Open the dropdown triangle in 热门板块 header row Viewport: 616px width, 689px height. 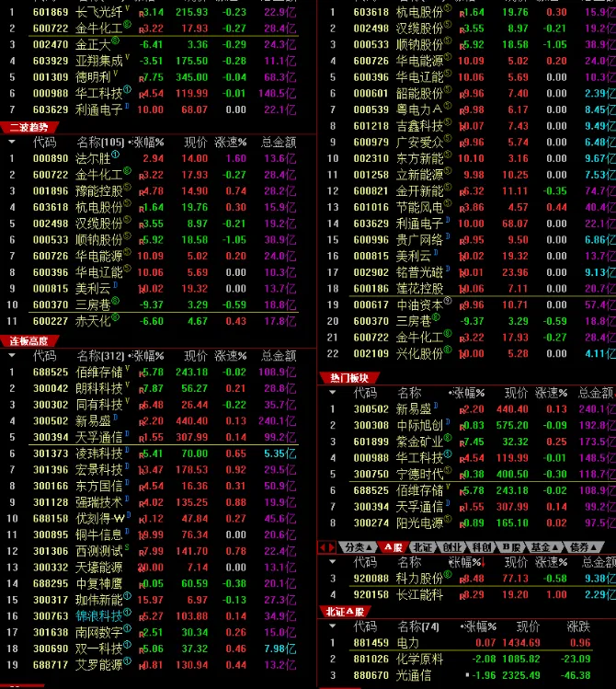[x=333, y=393]
